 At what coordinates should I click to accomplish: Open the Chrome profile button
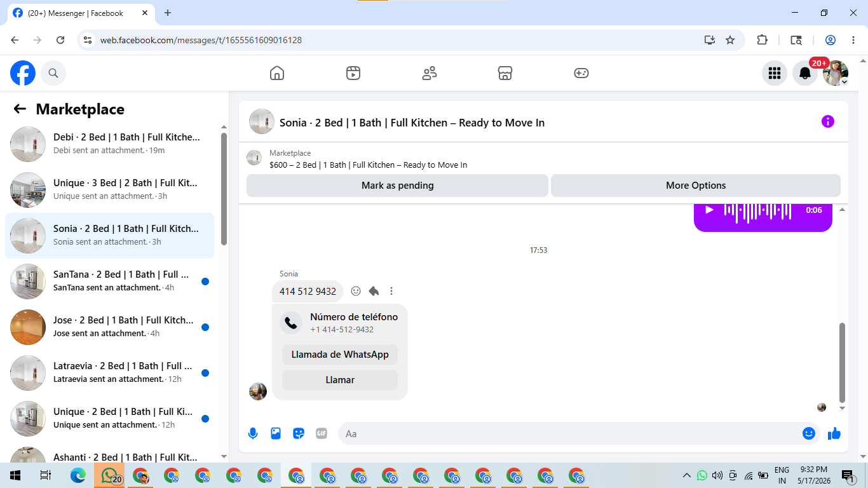point(831,40)
